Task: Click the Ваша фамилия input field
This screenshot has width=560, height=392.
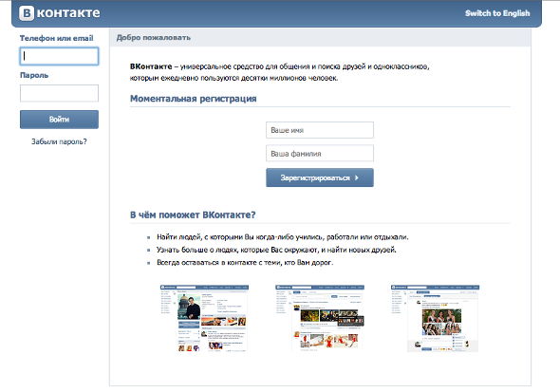Action: pos(320,154)
